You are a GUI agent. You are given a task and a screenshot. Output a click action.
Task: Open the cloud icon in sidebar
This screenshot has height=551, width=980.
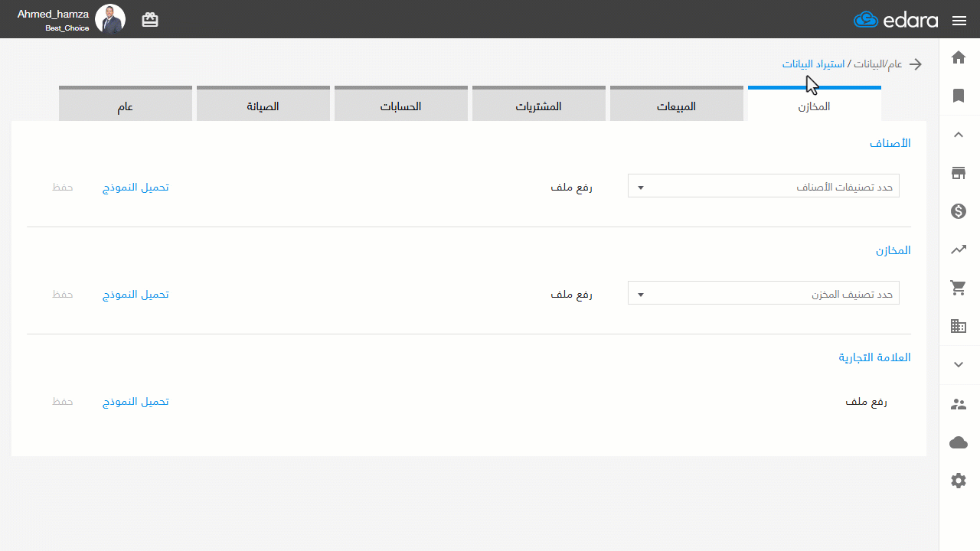(x=959, y=442)
